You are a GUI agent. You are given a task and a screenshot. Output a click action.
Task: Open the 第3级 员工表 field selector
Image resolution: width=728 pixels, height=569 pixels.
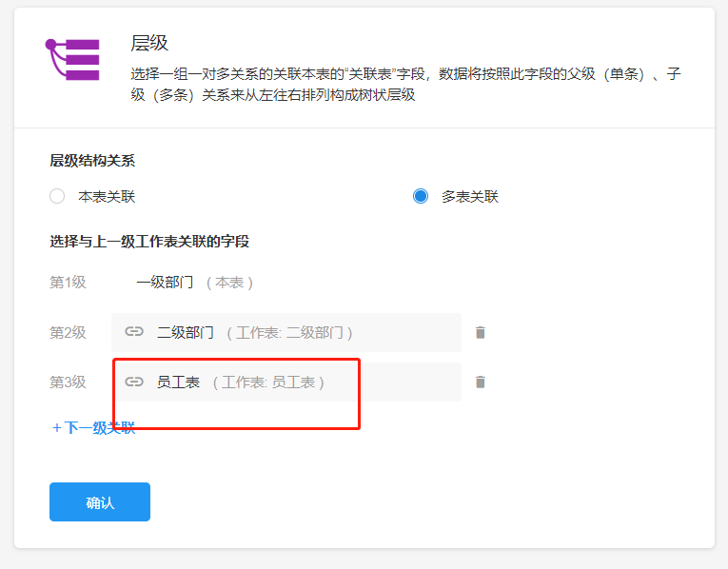pyautogui.click(x=285, y=382)
